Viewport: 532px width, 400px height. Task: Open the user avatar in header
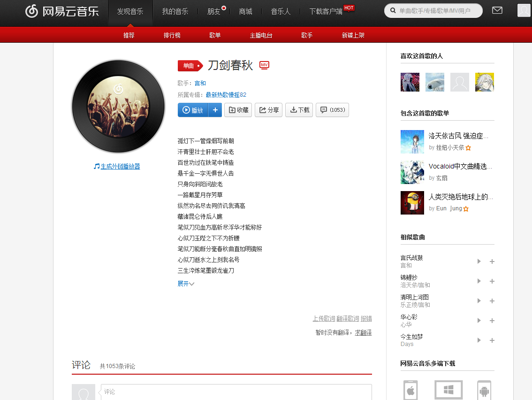(524, 10)
